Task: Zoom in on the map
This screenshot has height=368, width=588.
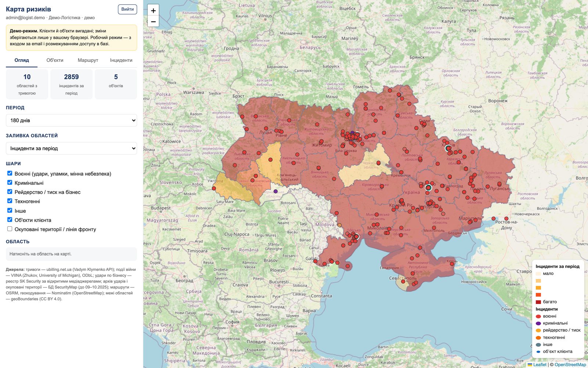Action: (x=153, y=11)
